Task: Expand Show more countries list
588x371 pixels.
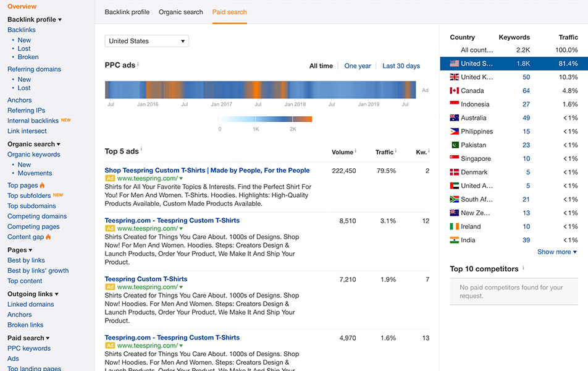Action: pos(556,252)
